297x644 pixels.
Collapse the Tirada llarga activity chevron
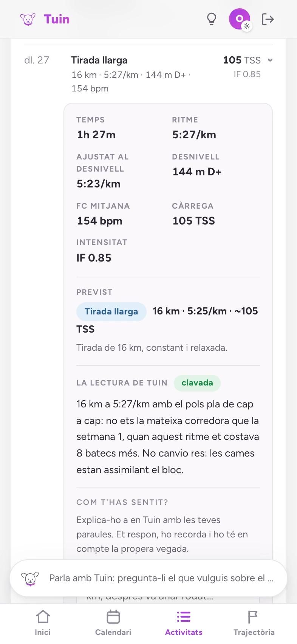pyautogui.click(x=270, y=60)
